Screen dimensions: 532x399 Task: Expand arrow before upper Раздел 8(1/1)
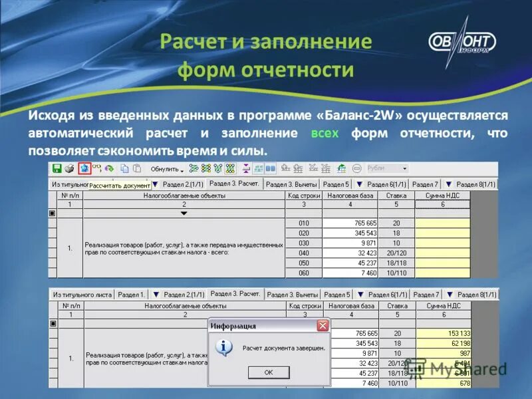point(448,184)
